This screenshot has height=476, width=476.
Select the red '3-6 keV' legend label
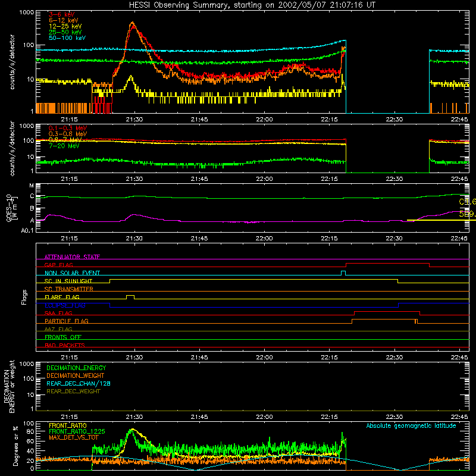click(62, 14)
